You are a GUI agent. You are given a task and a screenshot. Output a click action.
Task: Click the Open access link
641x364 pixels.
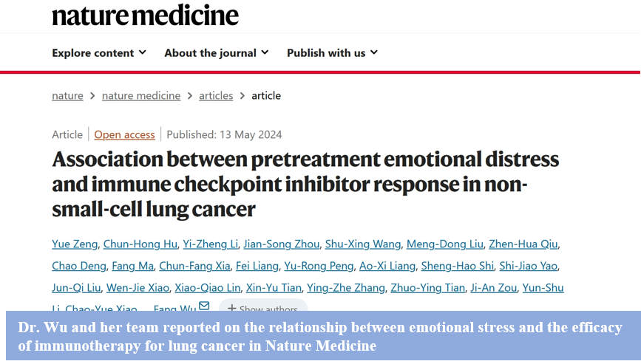(124, 134)
